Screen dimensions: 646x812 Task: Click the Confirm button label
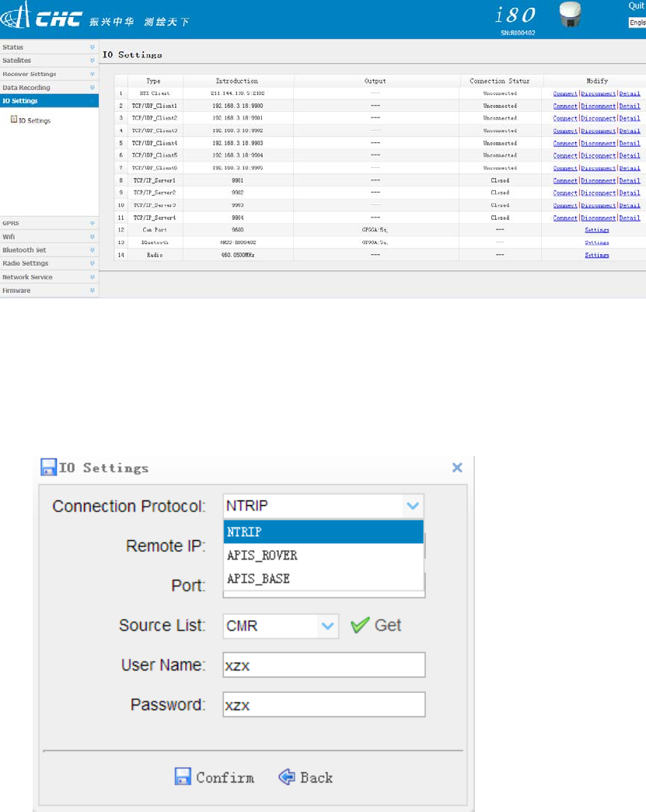tap(225, 777)
